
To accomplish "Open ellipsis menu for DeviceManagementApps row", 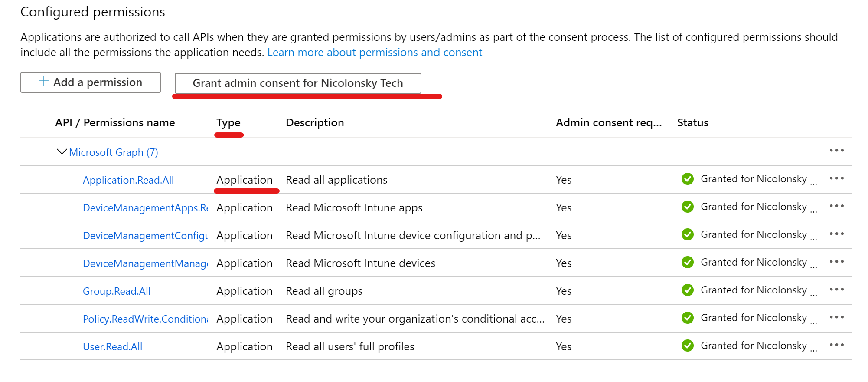I will pos(836,206).
